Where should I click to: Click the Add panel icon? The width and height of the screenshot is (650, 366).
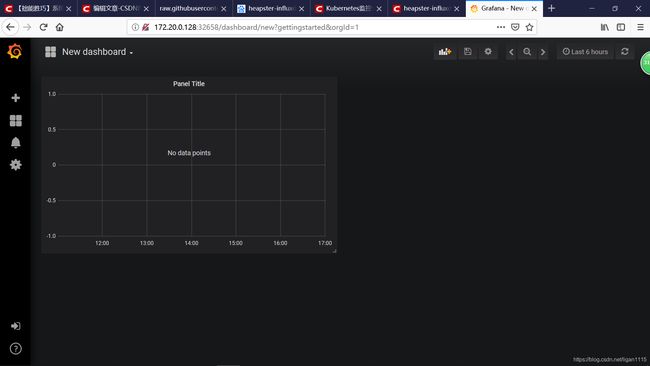pyautogui.click(x=445, y=52)
